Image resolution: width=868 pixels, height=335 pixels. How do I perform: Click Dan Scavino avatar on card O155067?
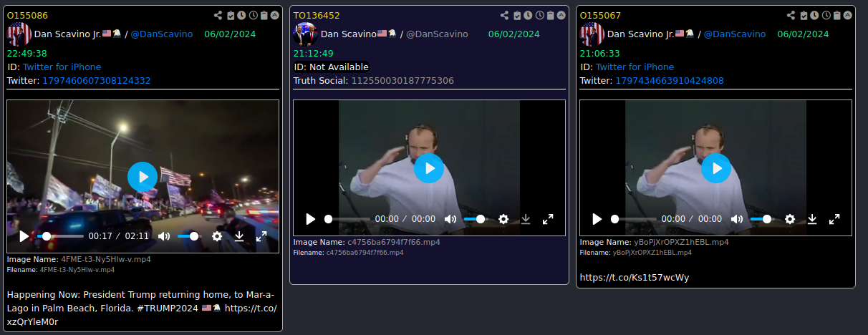[x=592, y=34]
